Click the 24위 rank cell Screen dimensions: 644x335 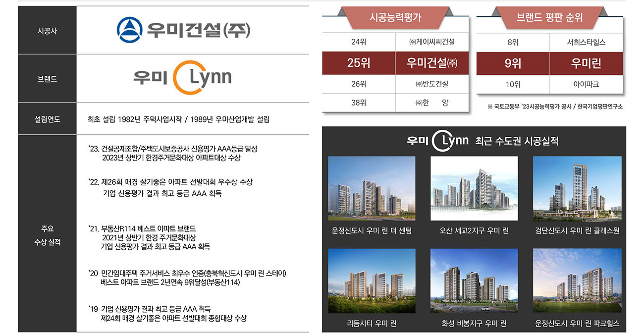(359, 42)
